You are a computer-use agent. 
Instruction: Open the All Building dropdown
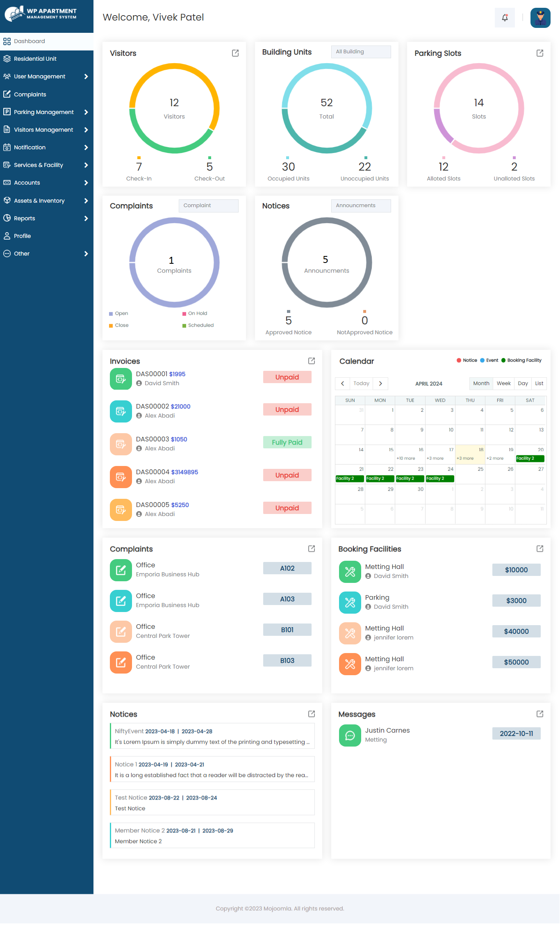point(361,52)
